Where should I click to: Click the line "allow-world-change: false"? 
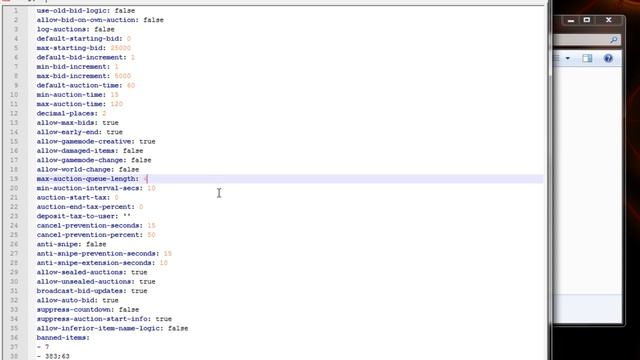pyautogui.click(x=88, y=170)
